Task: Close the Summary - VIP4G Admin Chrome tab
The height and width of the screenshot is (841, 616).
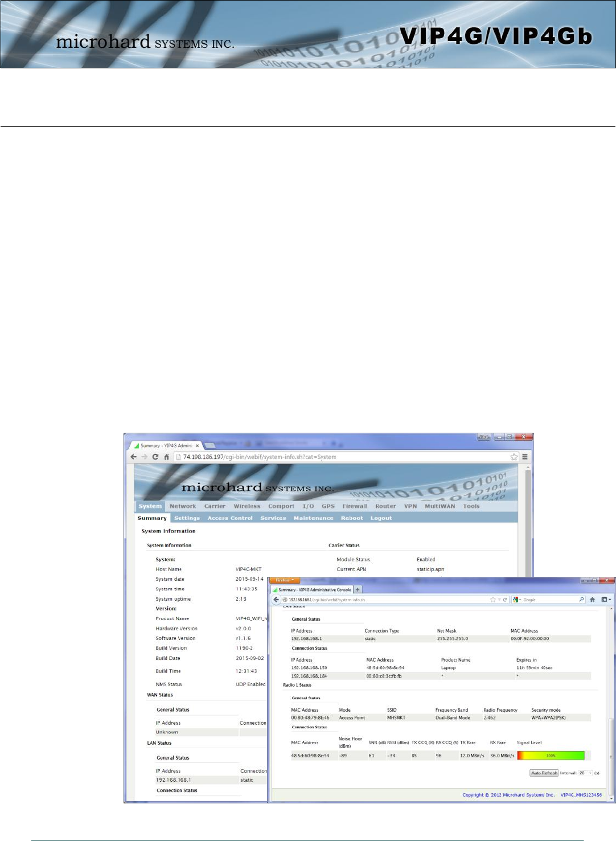Action: (198, 446)
